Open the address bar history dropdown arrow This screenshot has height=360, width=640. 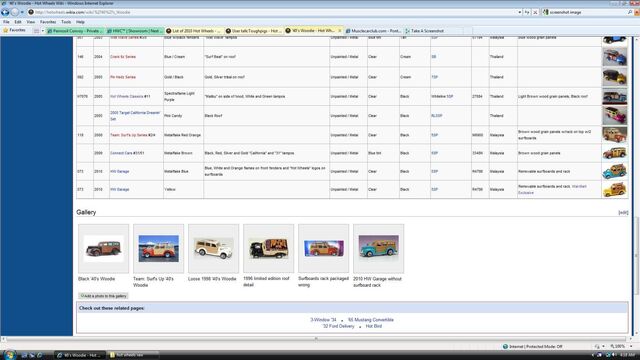[x=520, y=12]
